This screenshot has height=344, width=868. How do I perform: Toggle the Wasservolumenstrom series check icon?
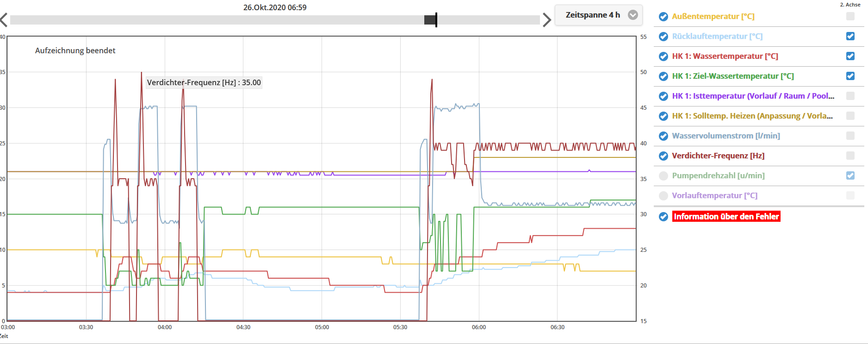tap(663, 136)
